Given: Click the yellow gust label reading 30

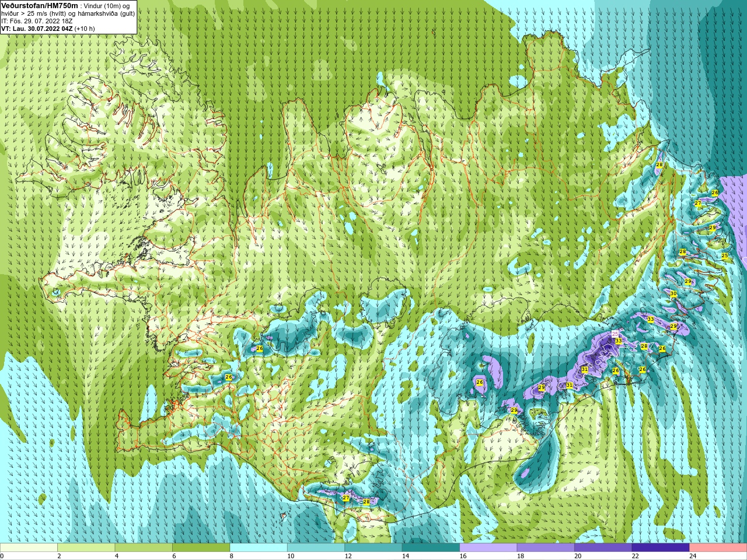Looking at the screenshot, I should [x=673, y=294].
